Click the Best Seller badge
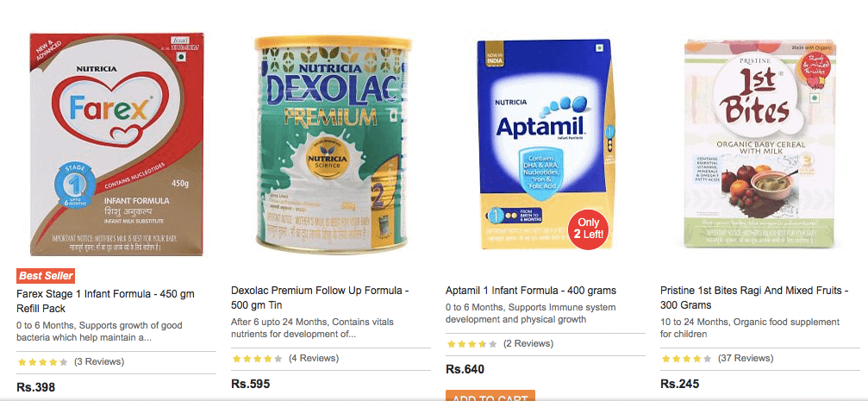 pyautogui.click(x=46, y=276)
